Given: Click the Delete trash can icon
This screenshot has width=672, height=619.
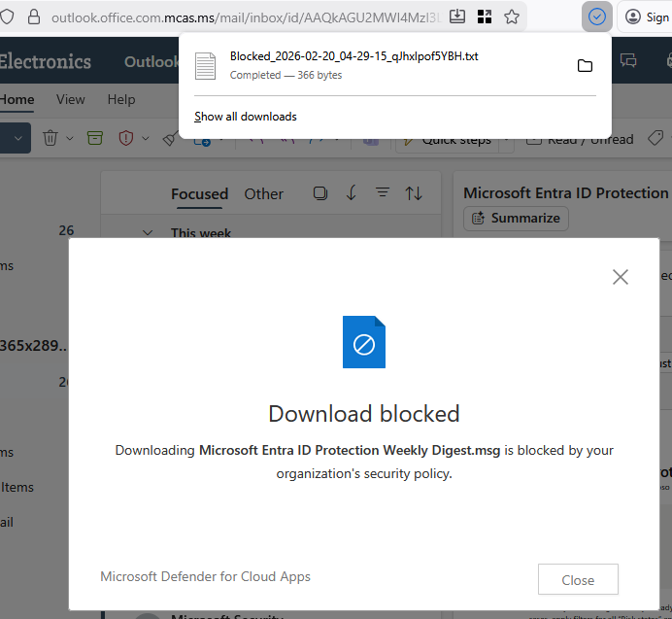Looking at the screenshot, I should (51, 139).
